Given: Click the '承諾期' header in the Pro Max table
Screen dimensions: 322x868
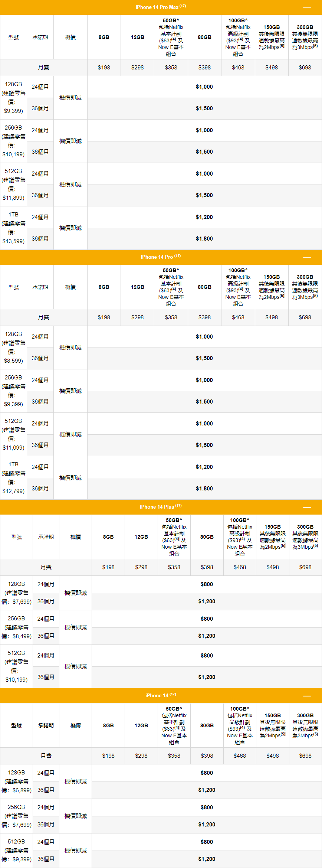Looking at the screenshot, I should (x=40, y=37).
